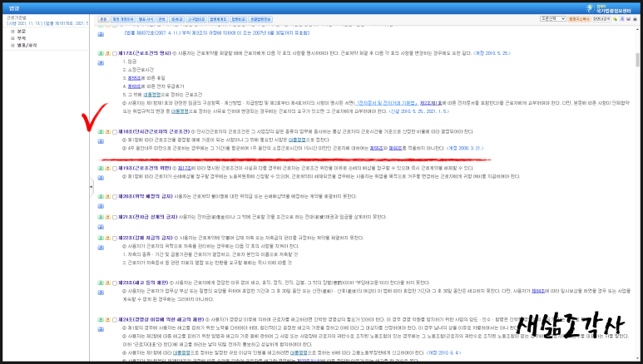Viewport: 643px width, 364px height.
Task: Click the add-to-favorites star icon
Action: pos(615,19)
